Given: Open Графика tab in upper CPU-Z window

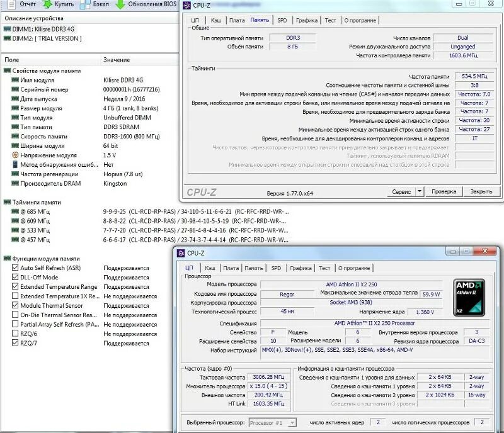Looking at the screenshot, I should coord(307,20).
